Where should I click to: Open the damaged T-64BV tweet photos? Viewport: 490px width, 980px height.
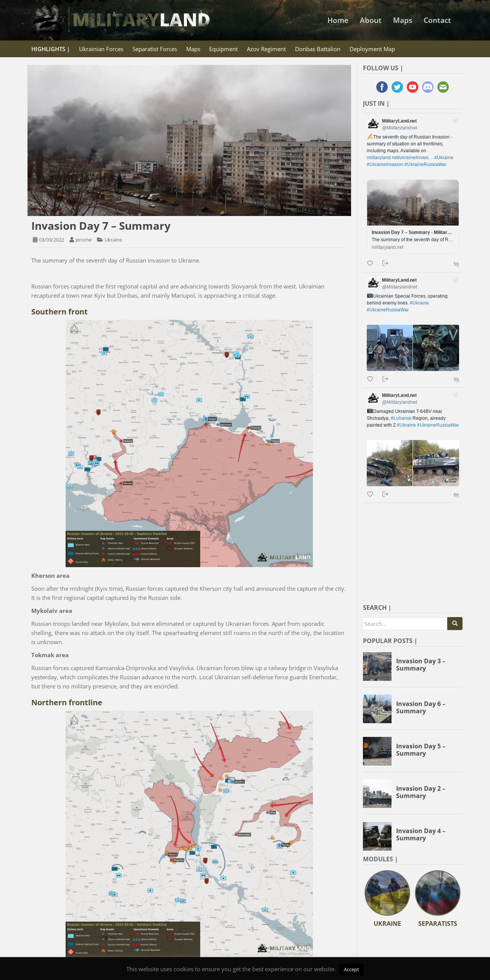413,463
